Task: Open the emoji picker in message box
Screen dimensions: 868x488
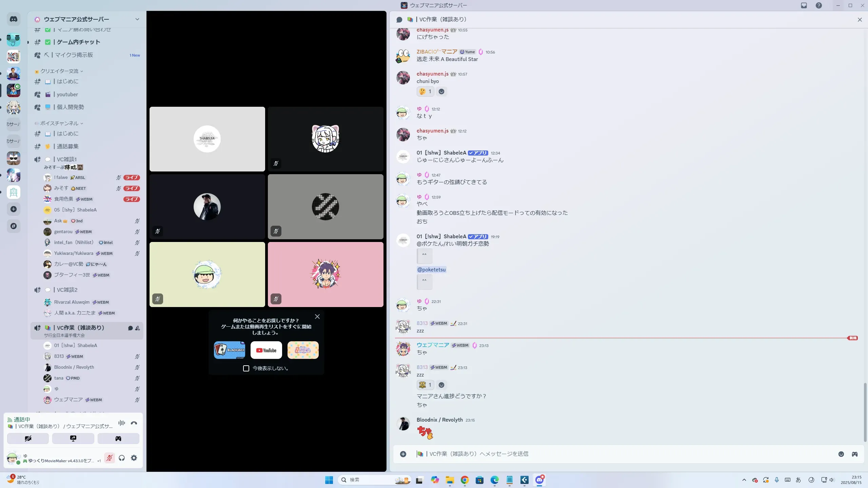Action: click(x=841, y=454)
